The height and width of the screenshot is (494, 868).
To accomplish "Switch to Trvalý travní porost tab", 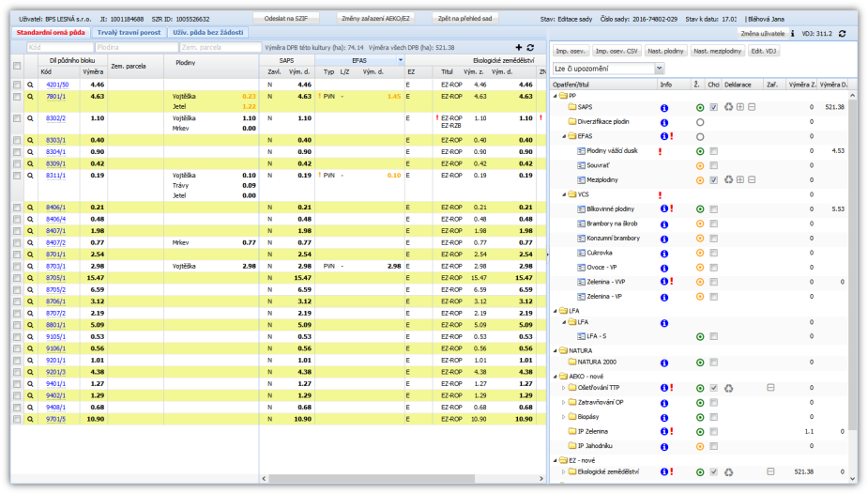I will pyautogui.click(x=129, y=33).
